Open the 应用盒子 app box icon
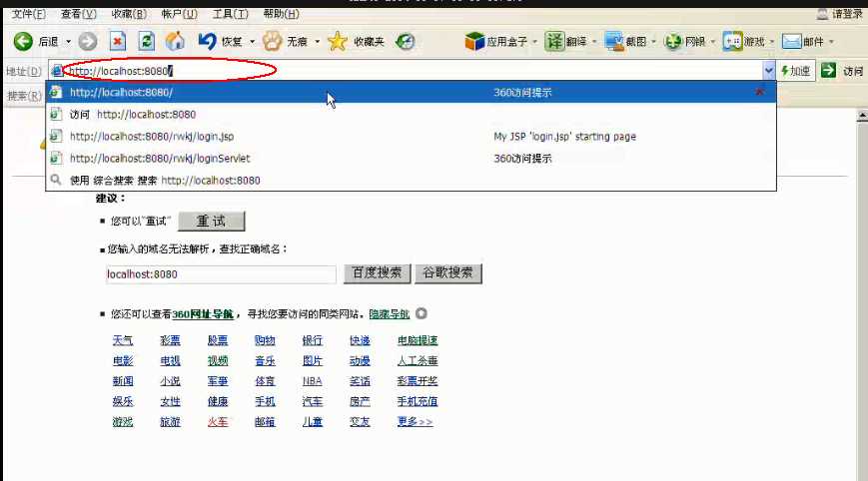868x481 pixels. click(x=474, y=42)
